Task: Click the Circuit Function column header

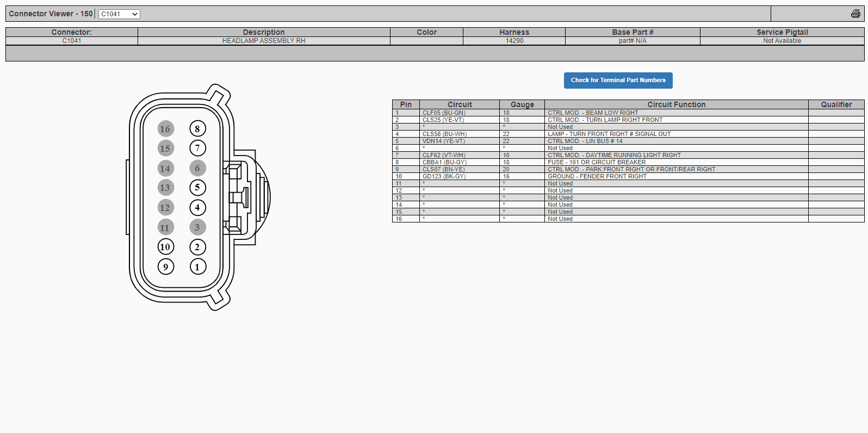Action: pyautogui.click(x=677, y=104)
